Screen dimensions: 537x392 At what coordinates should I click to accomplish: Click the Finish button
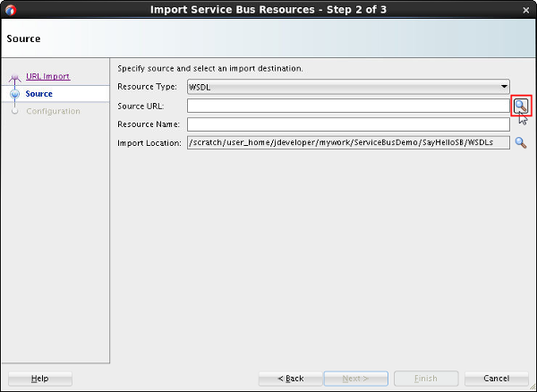(x=426, y=379)
